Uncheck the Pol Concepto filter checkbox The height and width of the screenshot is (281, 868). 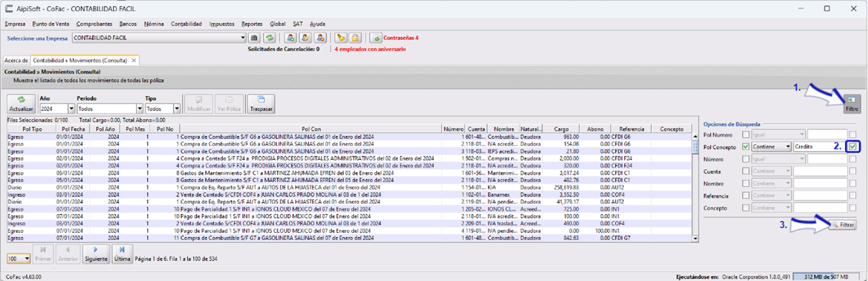pyautogui.click(x=747, y=147)
